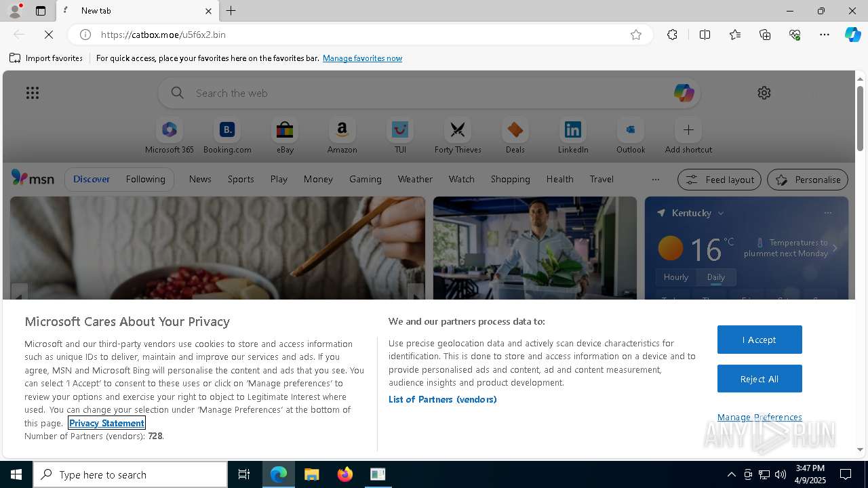Close the New tab tab

tap(208, 11)
